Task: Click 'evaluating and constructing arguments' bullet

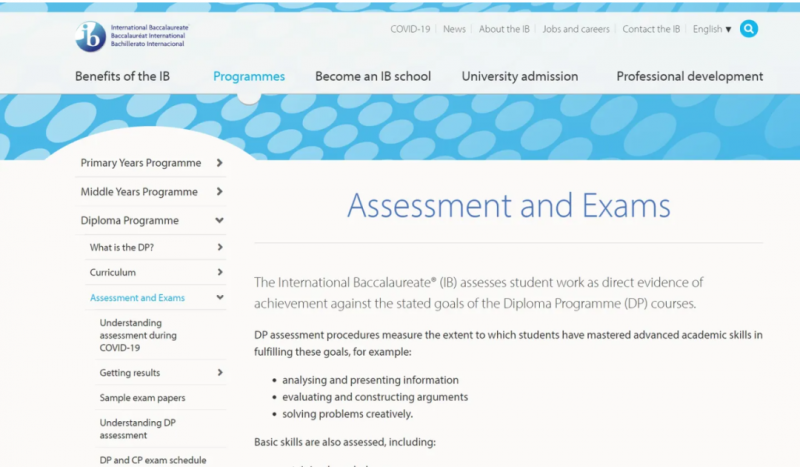Action: [375, 397]
